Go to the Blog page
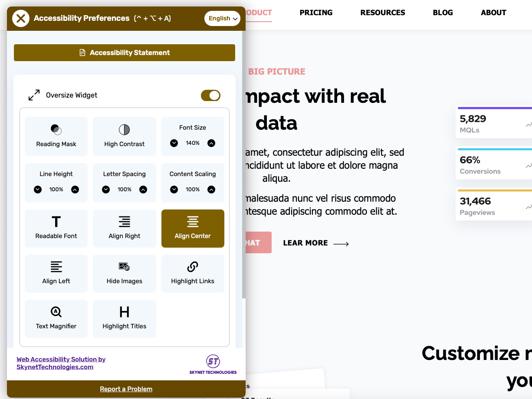 pos(443,13)
